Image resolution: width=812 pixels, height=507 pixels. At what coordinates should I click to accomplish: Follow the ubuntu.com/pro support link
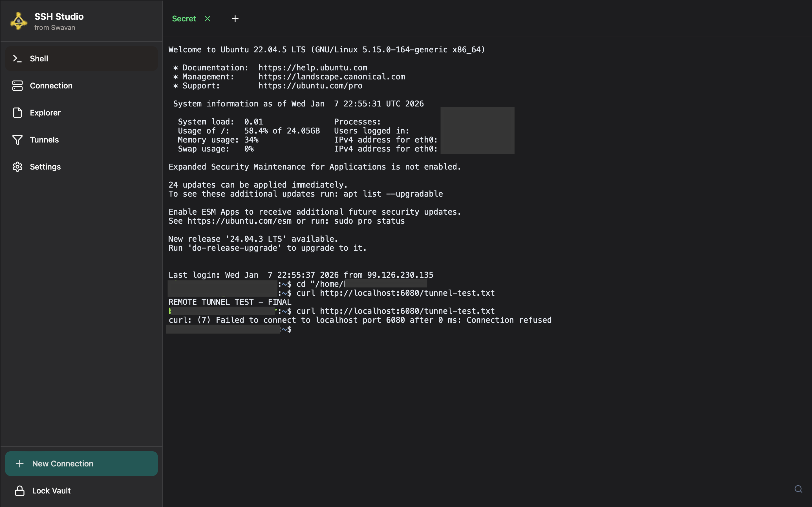310,86
